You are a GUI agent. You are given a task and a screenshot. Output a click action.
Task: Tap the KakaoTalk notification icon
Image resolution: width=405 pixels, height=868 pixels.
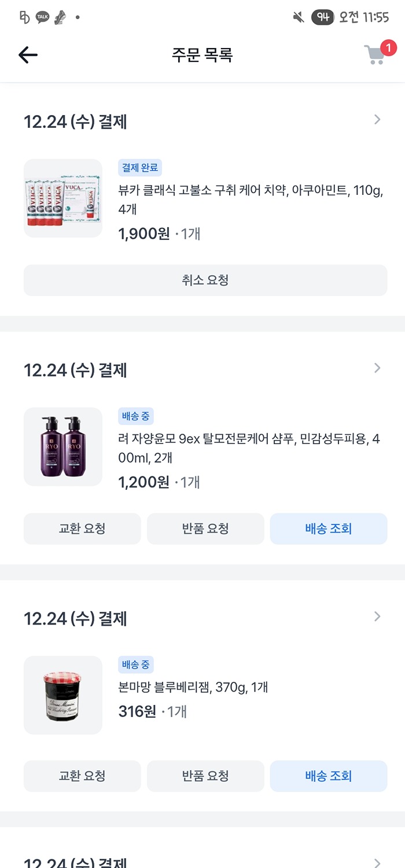click(x=42, y=17)
